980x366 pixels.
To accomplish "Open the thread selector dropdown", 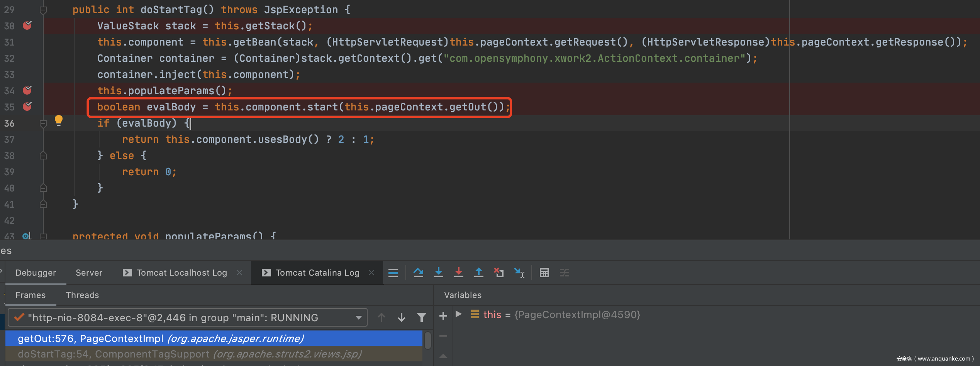I will pos(358,318).
